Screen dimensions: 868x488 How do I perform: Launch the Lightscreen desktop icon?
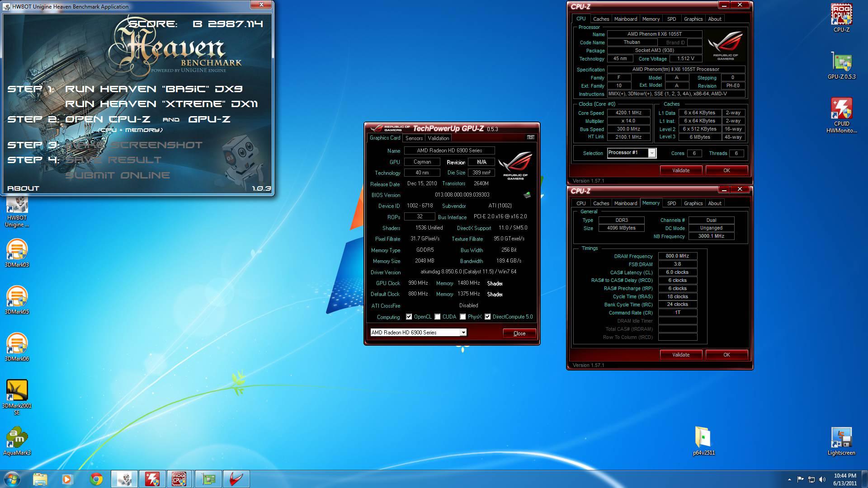tap(841, 441)
